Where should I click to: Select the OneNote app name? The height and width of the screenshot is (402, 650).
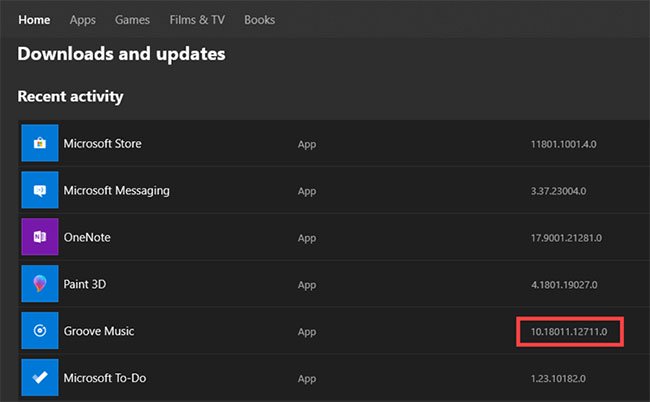point(87,237)
